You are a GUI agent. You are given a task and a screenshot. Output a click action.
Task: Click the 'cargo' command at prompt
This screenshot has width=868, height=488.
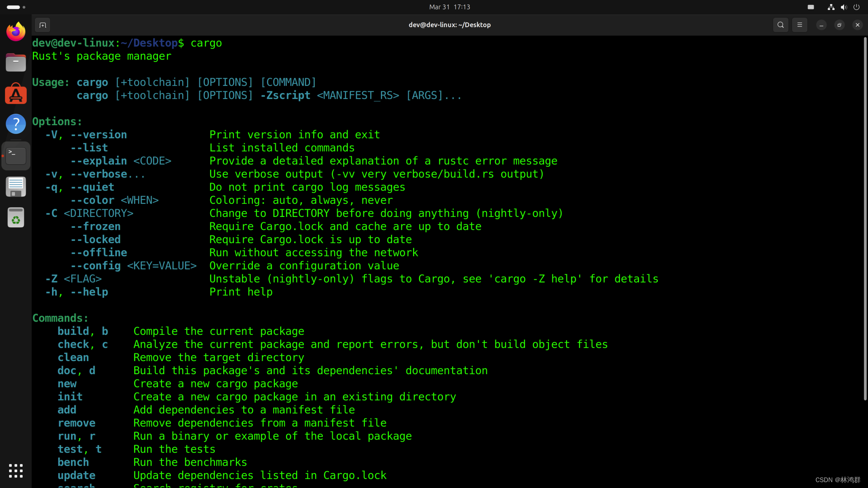pos(206,43)
